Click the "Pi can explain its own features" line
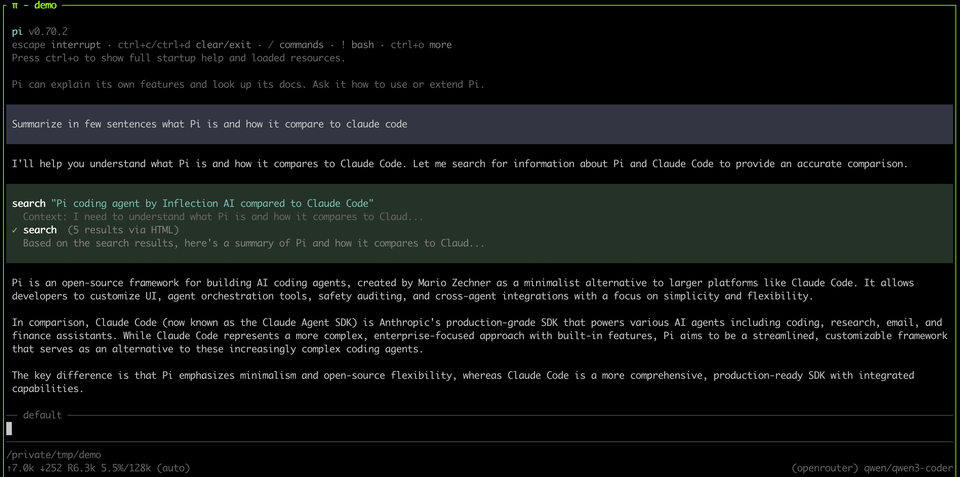The width and height of the screenshot is (960, 477). point(248,85)
